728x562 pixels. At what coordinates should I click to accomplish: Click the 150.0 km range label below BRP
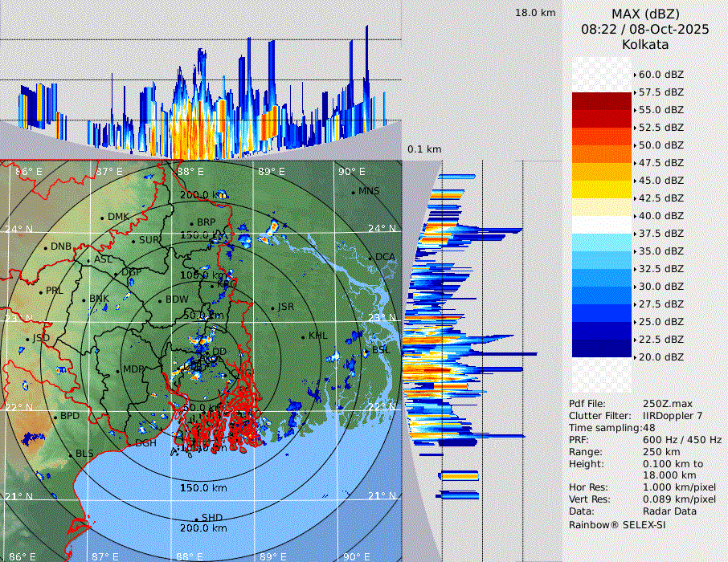tap(202, 235)
